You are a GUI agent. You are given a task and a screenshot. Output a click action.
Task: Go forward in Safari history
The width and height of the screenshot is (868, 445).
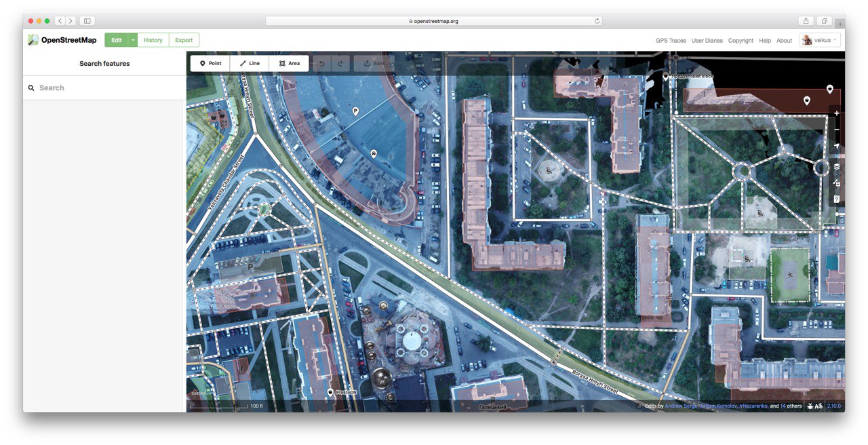pyautogui.click(x=71, y=21)
